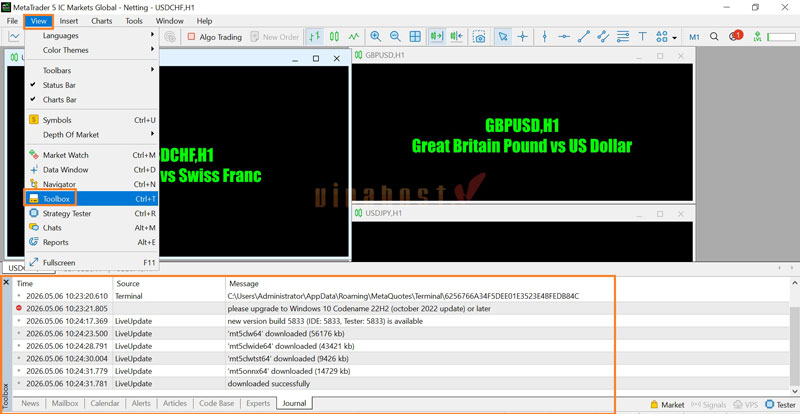Viewport: 800px width, 414px height.
Task: Switch to the Code Base tab
Action: [216, 403]
